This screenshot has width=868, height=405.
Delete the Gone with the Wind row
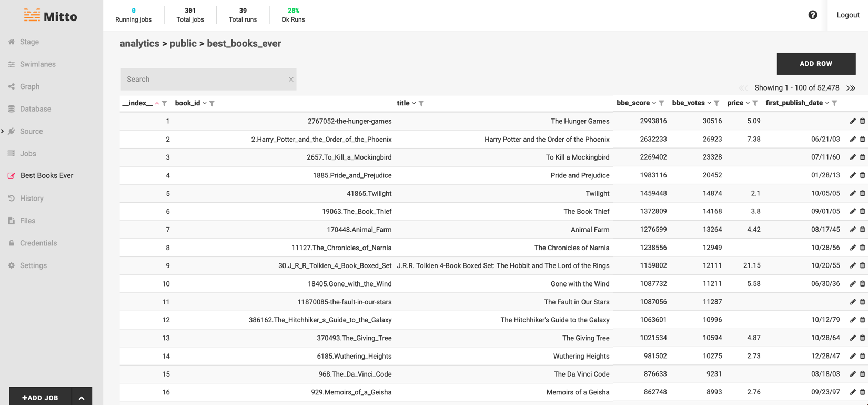click(x=862, y=284)
